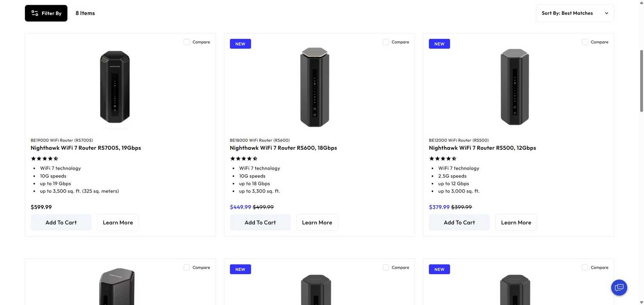Screen dimensions: 644x305
Task: Click the RS600 router product image
Action: tap(315, 87)
